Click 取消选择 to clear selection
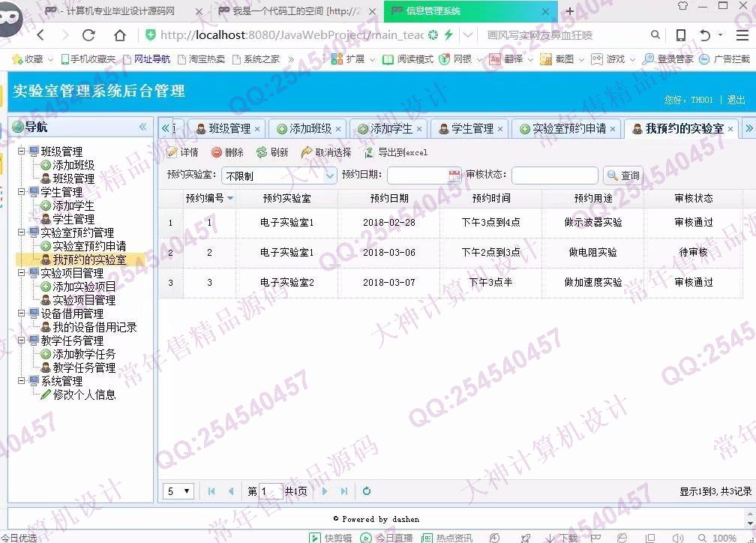The image size is (756, 543). click(x=326, y=152)
